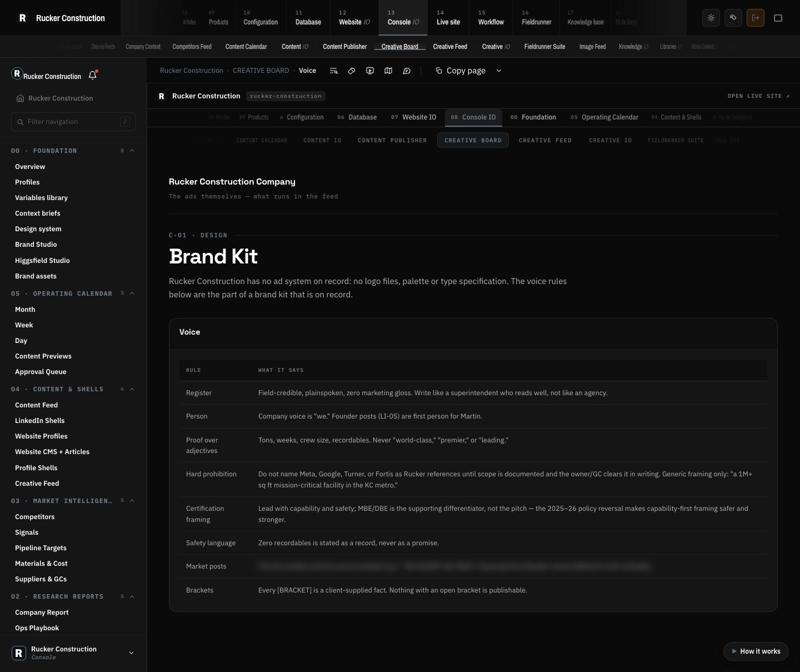Follow the OPEN LIVE SITE link
This screenshot has height=672, width=800.
pos(758,96)
